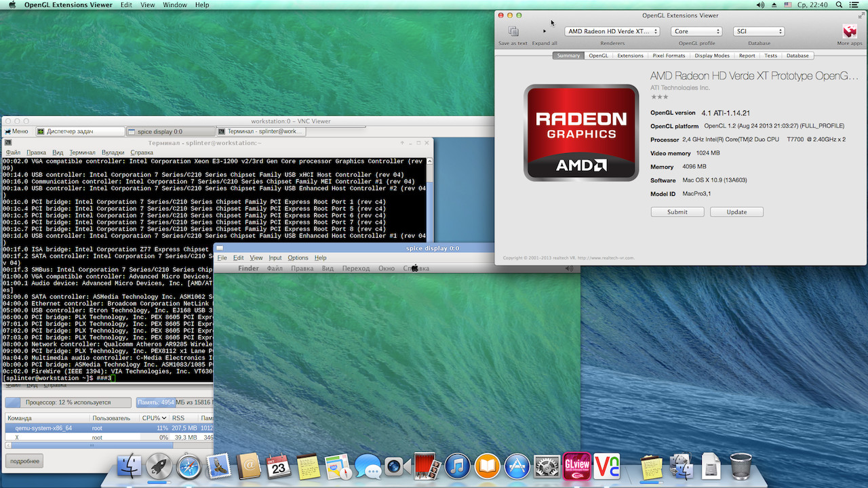Viewport: 868px width, 488px height.
Task: Open More apps icon in OpenGL Viewer
Action: click(x=850, y=31)
